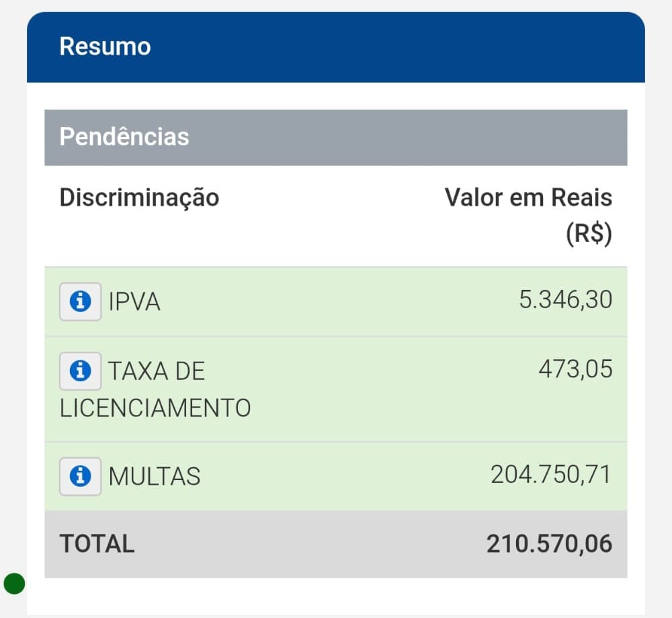Click the (R$) currency label
This screenshot has width=672, height=618.
pos(588,234)
